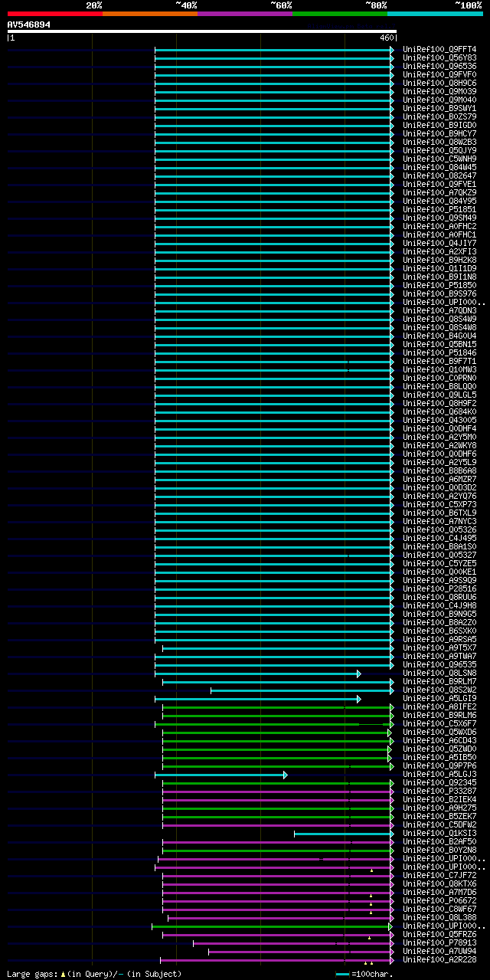Open hit UniRef100_C5WNH9

(439, 159)
